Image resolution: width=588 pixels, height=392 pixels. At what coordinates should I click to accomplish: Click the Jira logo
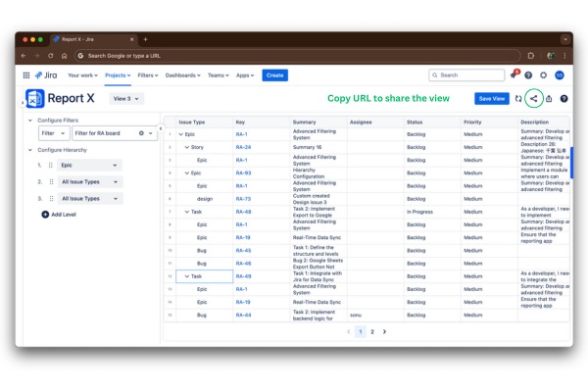pos(46,75)
